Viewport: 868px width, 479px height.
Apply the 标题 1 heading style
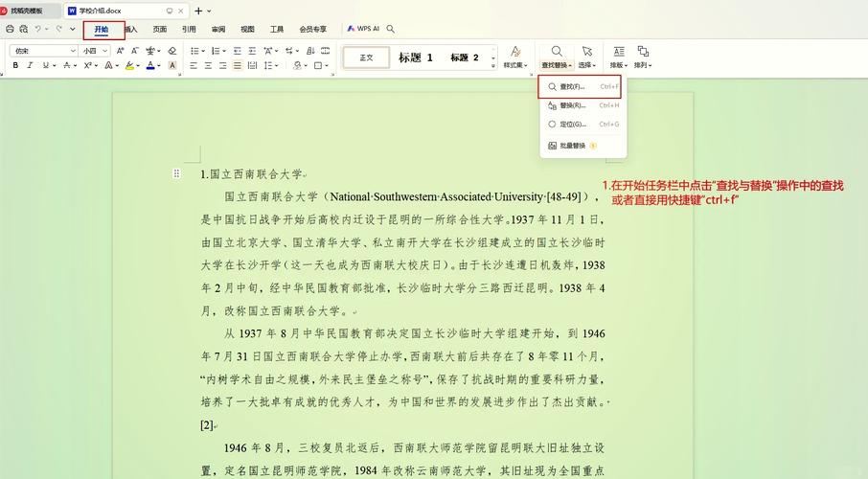[416, 57]
